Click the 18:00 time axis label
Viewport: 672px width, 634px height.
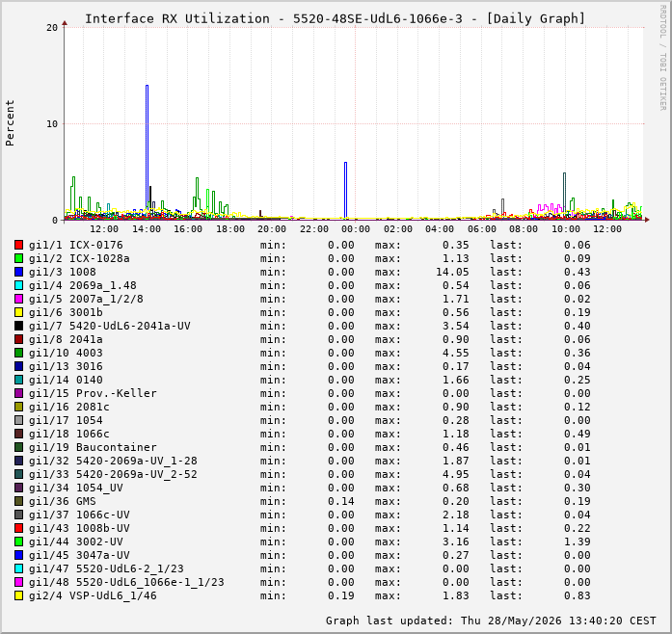pyautogui.click(x=230, y=229)
